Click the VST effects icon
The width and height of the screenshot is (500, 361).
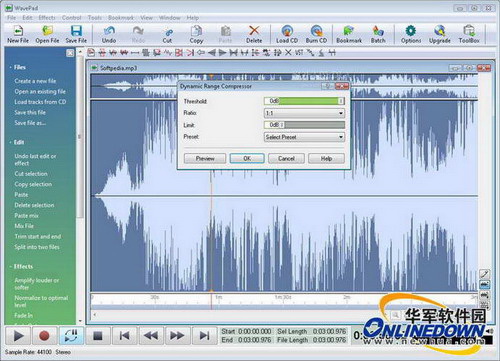(x=299, y=52)
